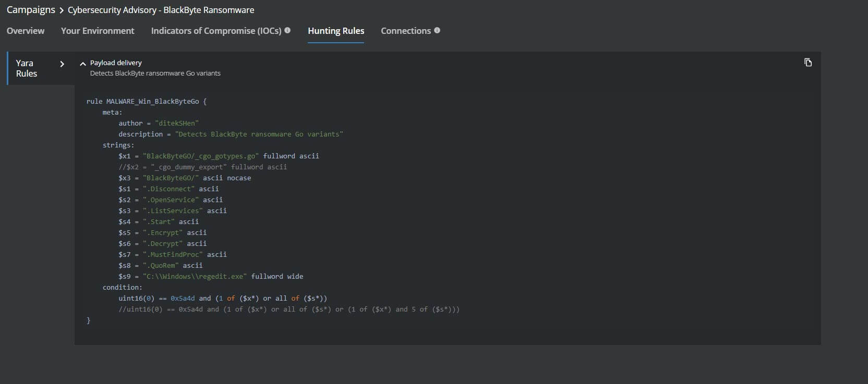
Task: Click the author "ditekSHen" line
Action: [159, 123]
